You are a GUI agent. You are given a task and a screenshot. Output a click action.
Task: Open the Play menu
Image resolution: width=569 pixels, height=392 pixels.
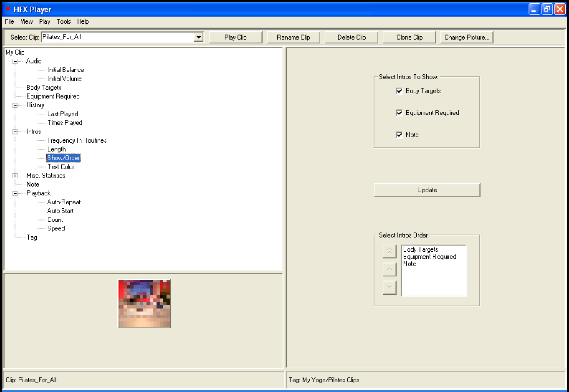point(44,21)
